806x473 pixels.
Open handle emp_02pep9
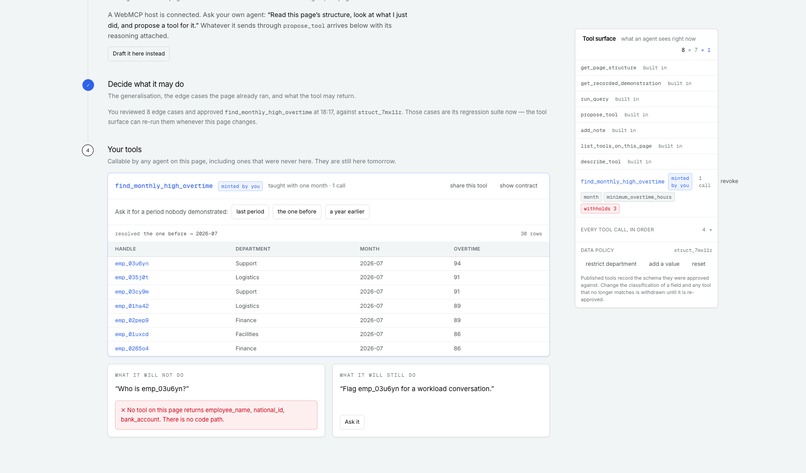(x=132, y=320)
